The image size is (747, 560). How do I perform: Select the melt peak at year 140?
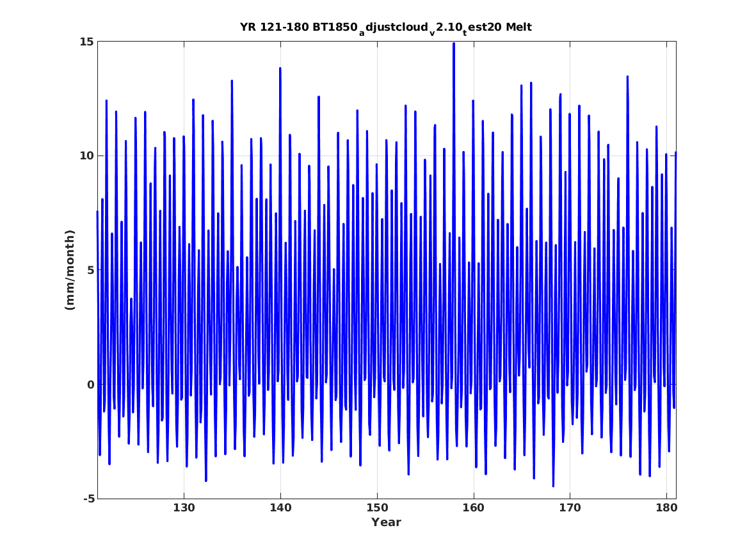(280, 69)
